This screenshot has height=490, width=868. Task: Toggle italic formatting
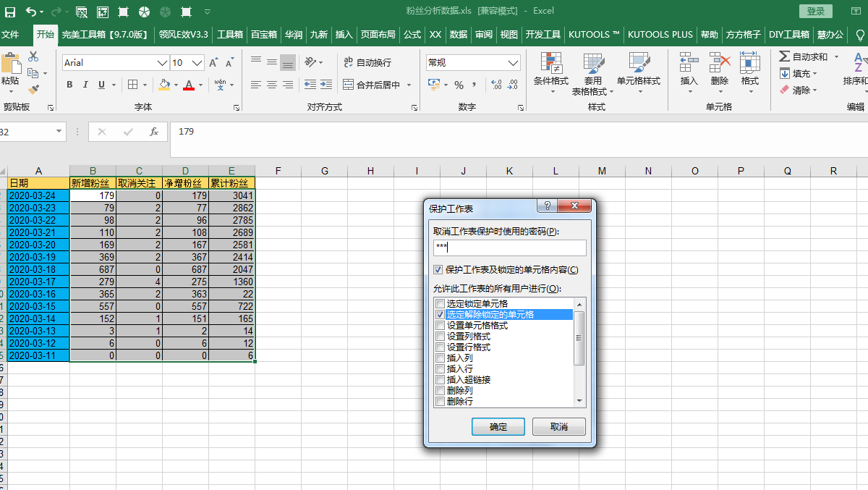[86, 85]
